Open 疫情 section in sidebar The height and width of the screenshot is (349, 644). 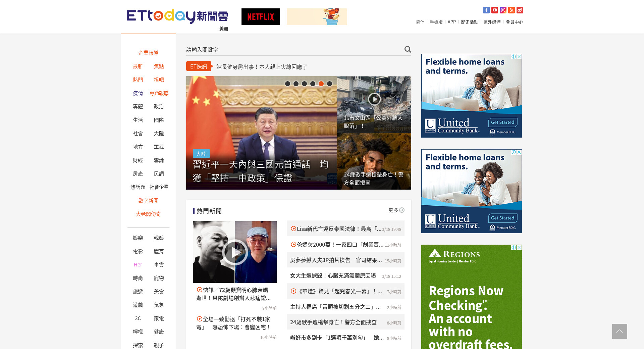tap(138, 93)
